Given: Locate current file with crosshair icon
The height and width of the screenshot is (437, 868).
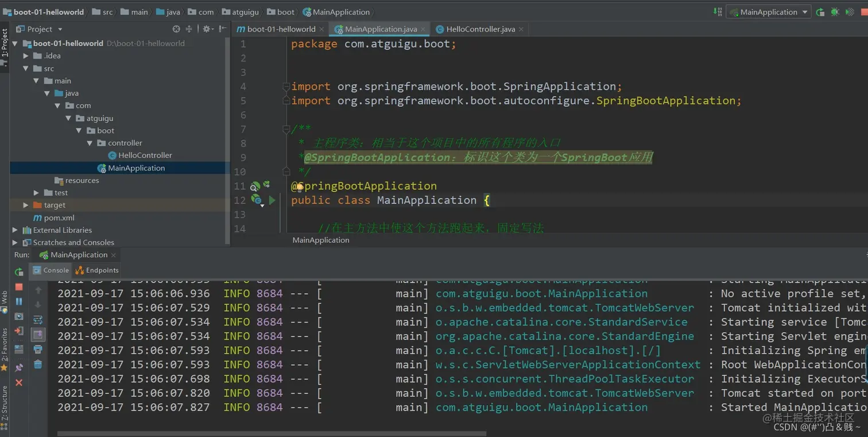Looking at the screenshot, I should 176,29.
